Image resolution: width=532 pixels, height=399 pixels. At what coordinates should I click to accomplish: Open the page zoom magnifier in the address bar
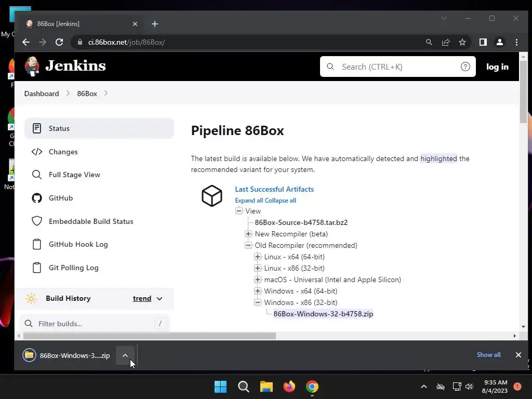click(x=429, y=42)
